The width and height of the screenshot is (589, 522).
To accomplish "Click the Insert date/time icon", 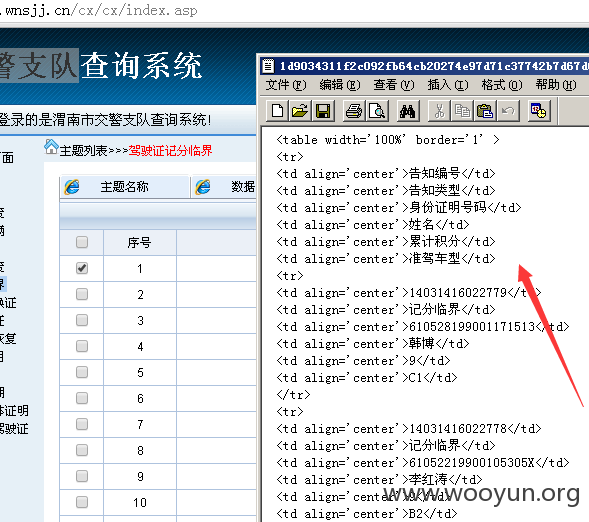I will 539,111.
